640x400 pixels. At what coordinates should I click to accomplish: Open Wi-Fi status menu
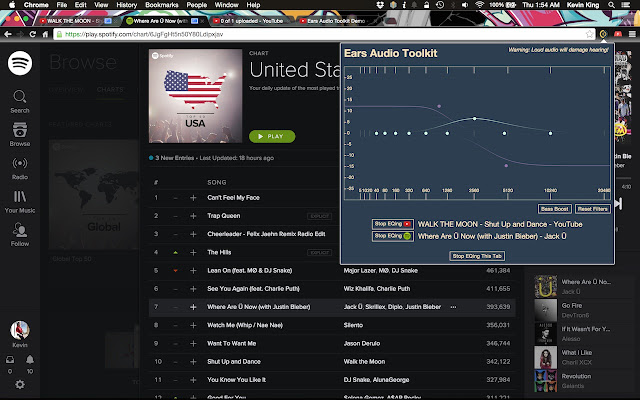(480, 5)
